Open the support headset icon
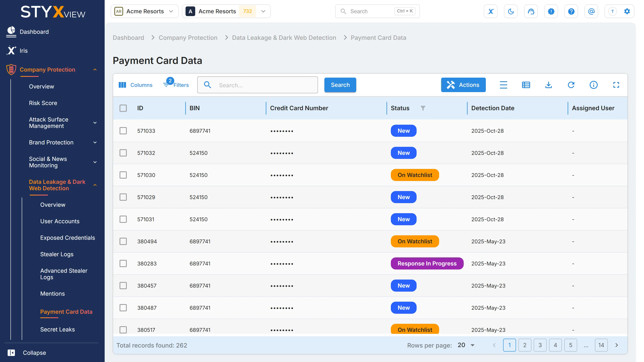 (531, 11)
